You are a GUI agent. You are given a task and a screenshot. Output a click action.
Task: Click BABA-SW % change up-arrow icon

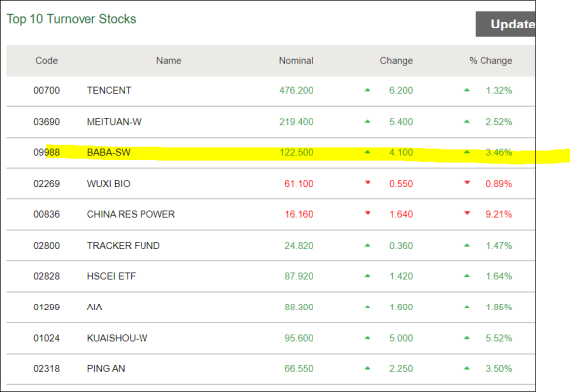click(x=467, y=152)
